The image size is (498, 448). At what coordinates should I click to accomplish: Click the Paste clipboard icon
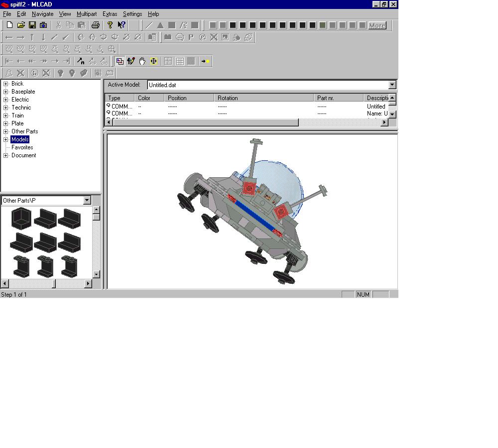(81, 25)
